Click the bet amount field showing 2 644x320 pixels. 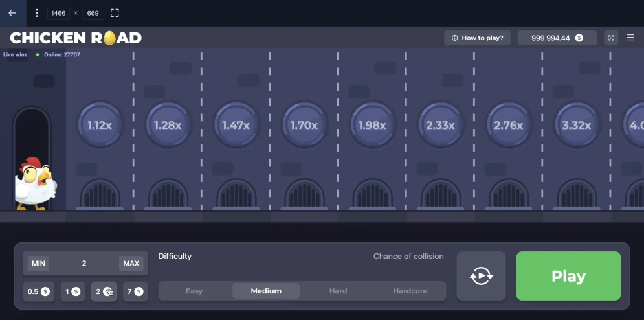tap(84, 263)
